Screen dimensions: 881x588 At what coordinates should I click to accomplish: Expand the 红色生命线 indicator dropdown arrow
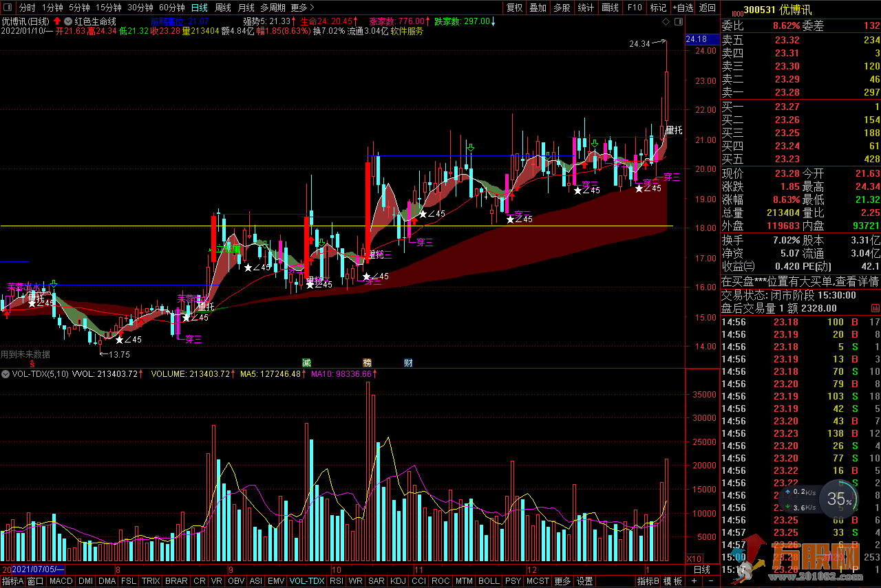coord(67,21)
